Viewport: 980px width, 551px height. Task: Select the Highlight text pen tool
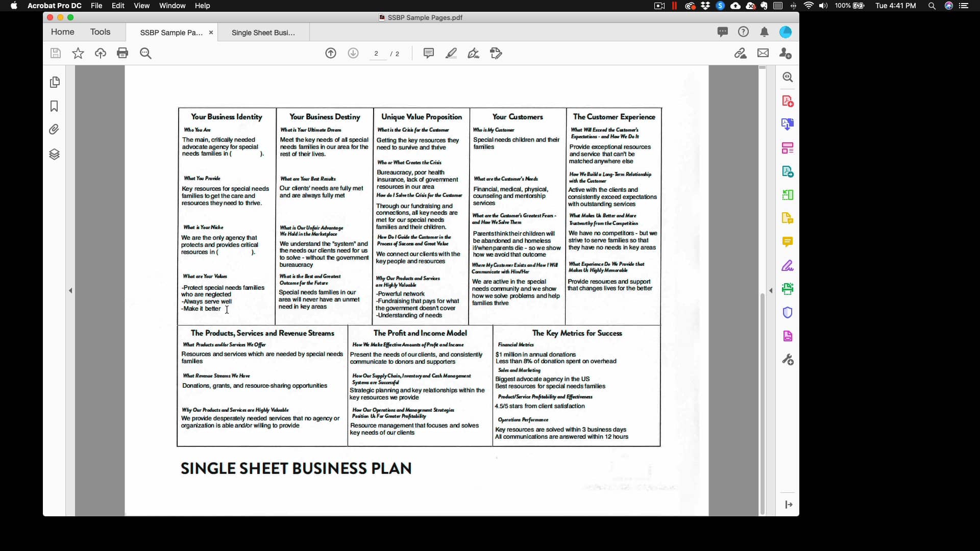click(x=451, y=53)
